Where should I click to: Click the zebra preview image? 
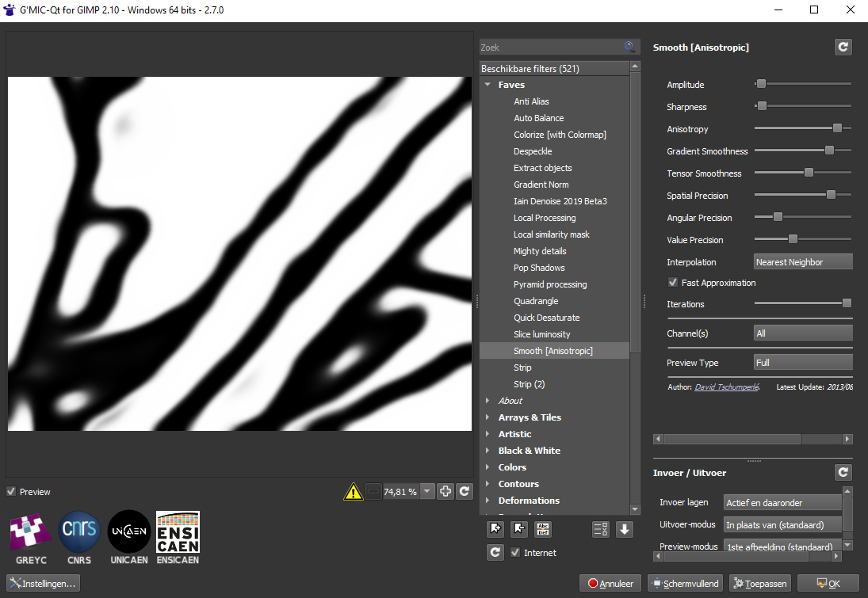pyautogui.click(x=239, y=253)
